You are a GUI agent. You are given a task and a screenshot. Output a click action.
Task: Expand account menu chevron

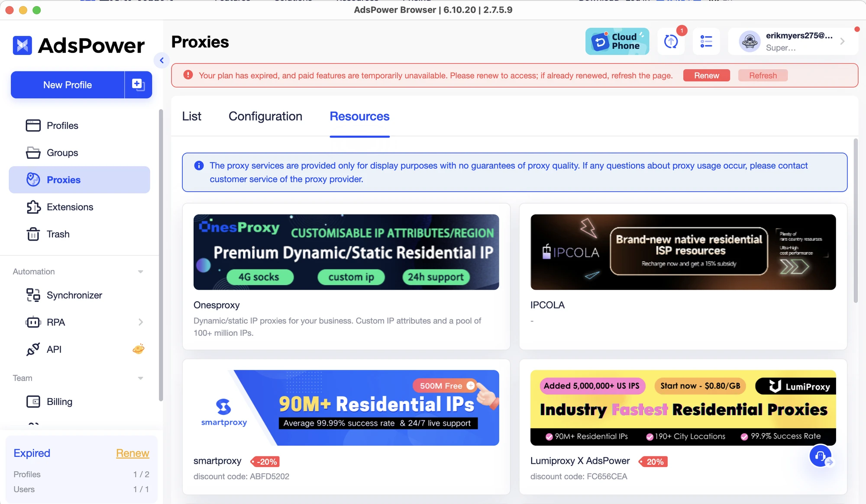[x=842, y=42]
